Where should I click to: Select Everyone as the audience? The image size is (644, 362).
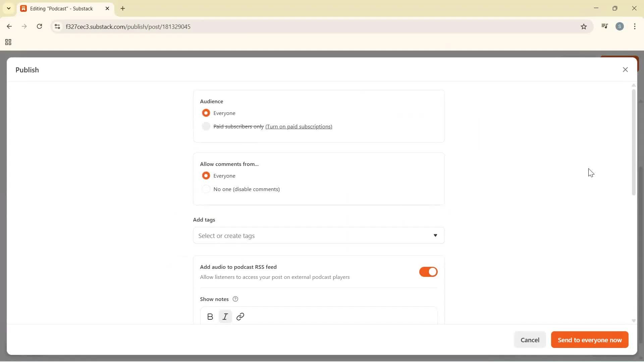(206, 113)
